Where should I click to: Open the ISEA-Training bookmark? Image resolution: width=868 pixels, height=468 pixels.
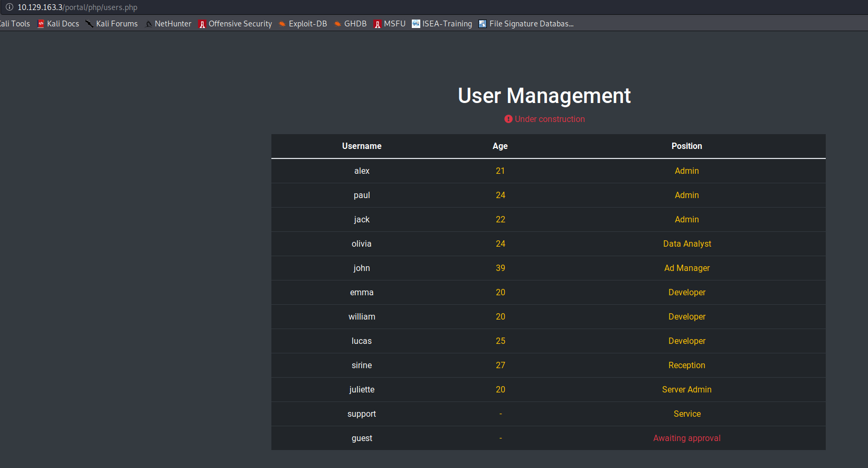click(442, 24)
